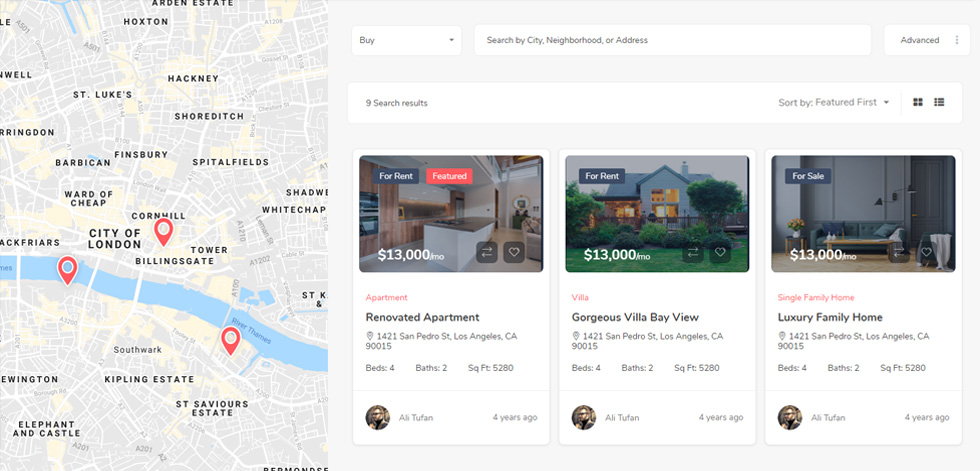Click "Southwark" label on the map
Screen dimensions: 980x471
[138, 350]
